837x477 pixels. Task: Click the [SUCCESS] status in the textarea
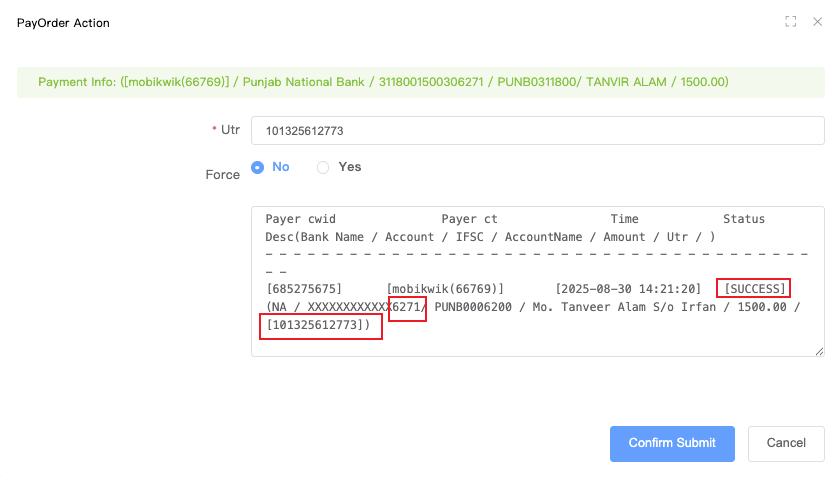click(x=755, y=289)
